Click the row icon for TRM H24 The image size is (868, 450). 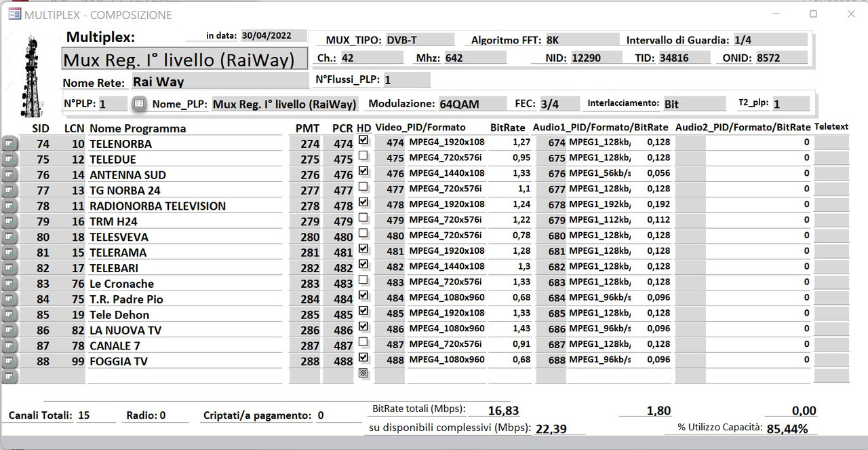[9, 221]
